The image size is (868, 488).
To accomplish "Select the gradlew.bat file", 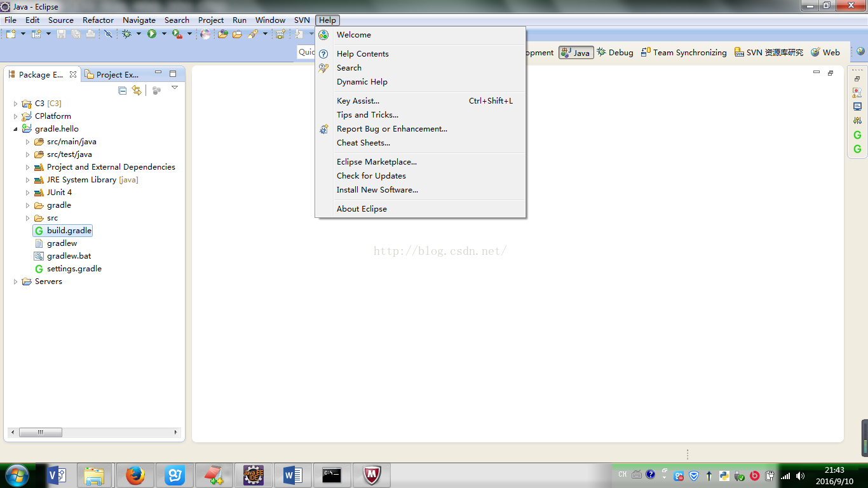I will [x=63, y=256].
